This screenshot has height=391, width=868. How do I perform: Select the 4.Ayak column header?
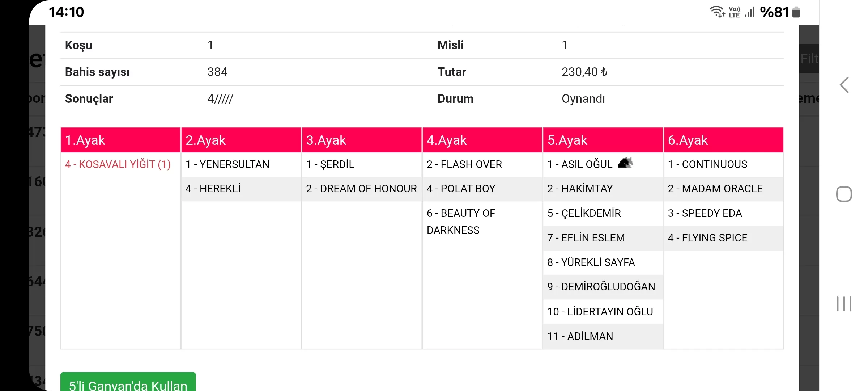482,140
